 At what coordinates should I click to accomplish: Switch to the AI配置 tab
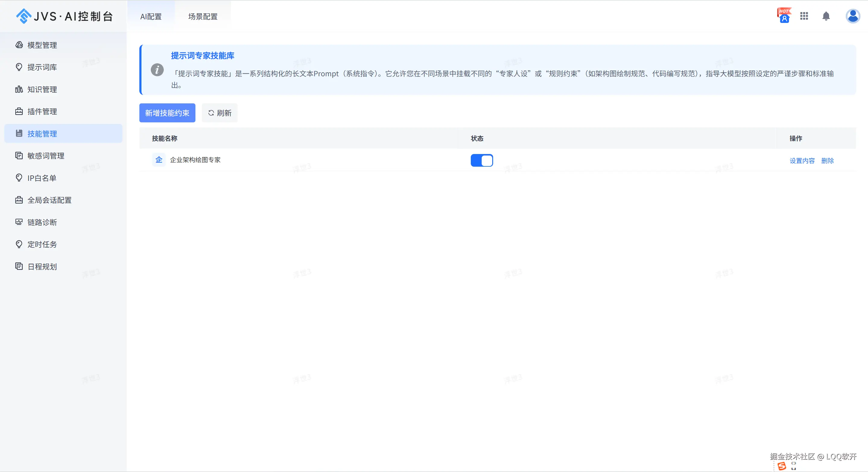[151, 17]
